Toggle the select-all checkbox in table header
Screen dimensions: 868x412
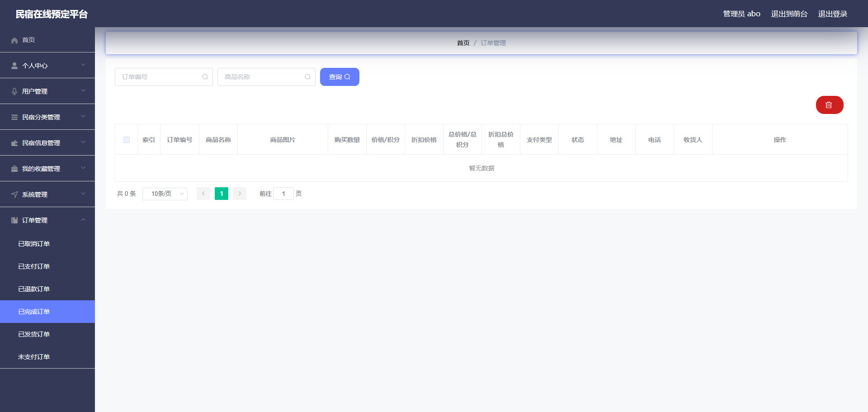click(127, 140)
